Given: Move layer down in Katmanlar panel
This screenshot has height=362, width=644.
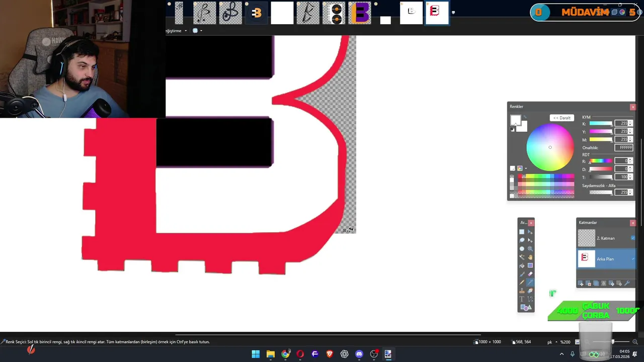Looking at the screenshot, I should 619,283.
